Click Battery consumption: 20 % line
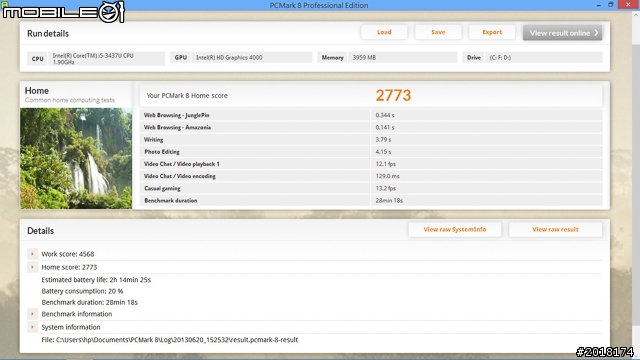Viewport: 640px width, 360px height. [82, 291]
